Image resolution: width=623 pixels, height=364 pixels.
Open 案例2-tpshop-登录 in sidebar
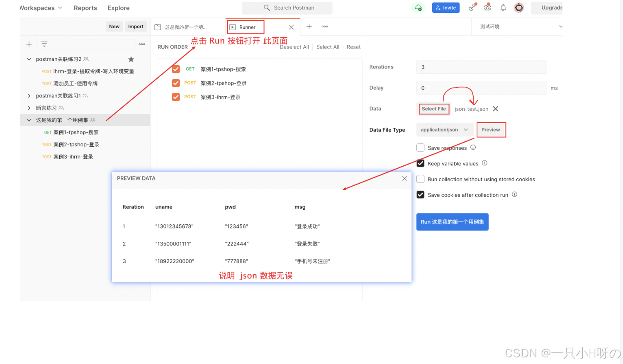point(77,145)
